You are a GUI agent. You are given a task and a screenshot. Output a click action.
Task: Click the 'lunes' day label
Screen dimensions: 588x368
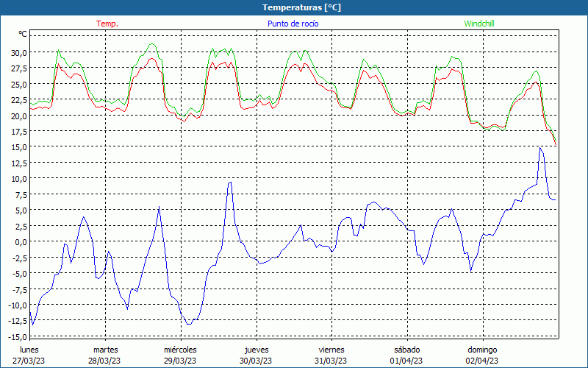point(29,350)
